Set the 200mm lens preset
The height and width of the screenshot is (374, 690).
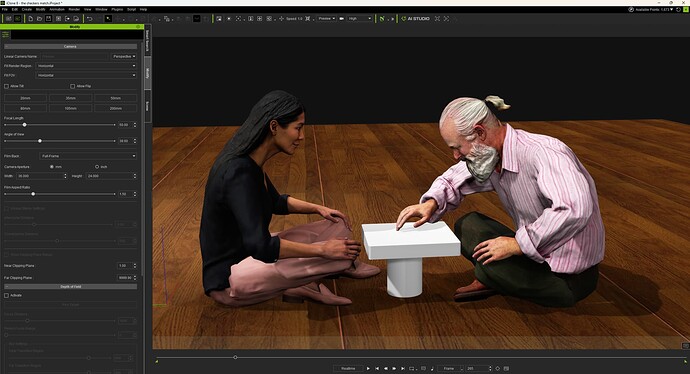[116, 108]
